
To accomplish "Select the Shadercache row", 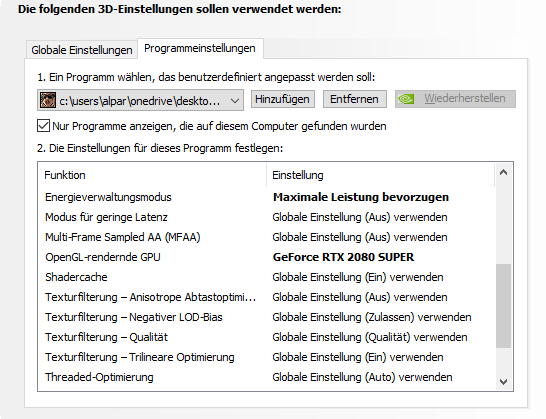I will point(266,277).
